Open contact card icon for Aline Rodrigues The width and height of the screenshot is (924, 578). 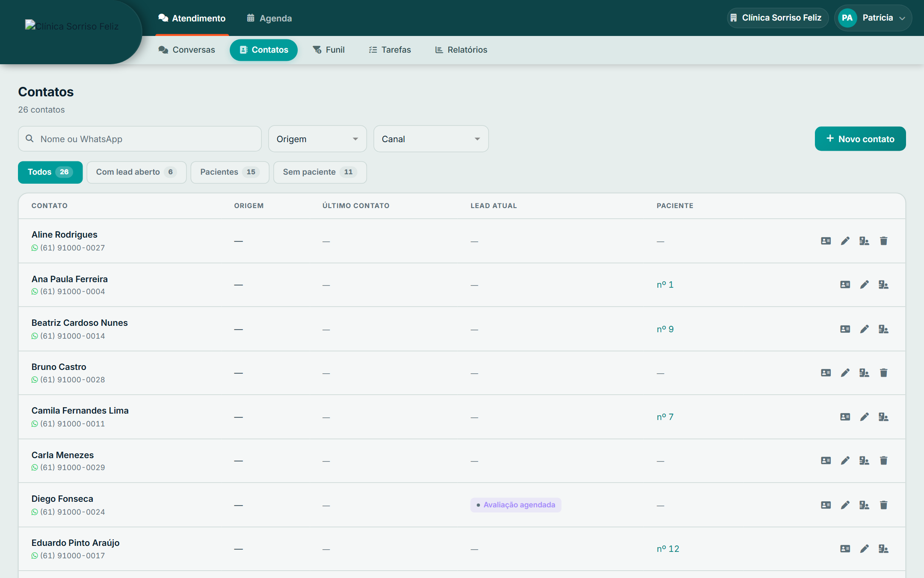coord(826,241)
